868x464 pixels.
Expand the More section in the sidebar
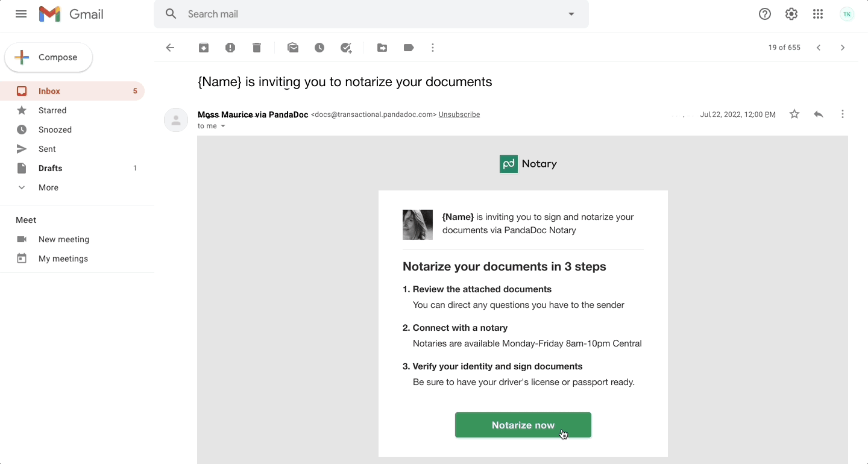[48, 187]
